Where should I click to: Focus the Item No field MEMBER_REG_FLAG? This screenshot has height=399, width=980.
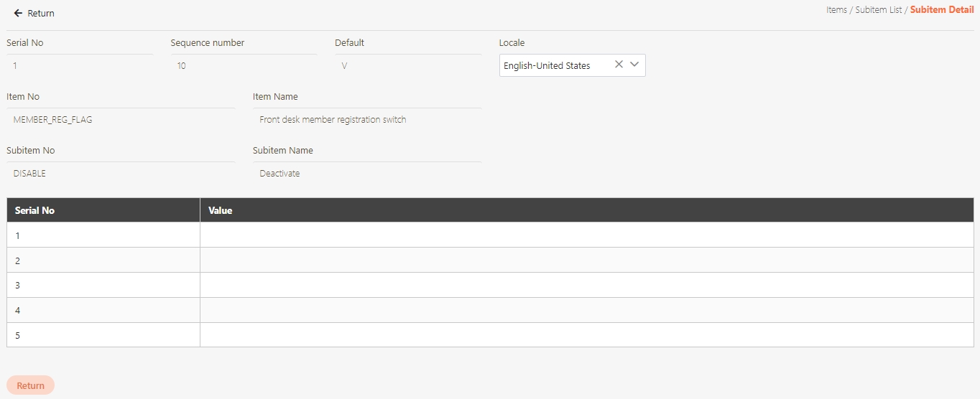[120, 120]
